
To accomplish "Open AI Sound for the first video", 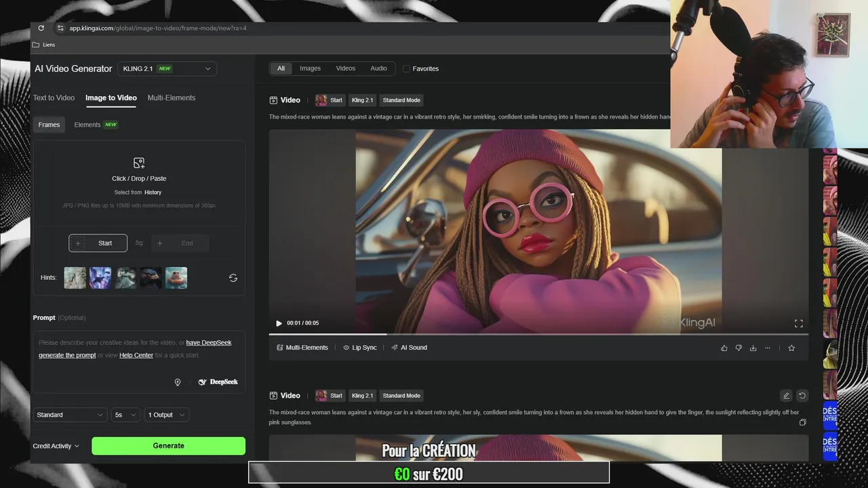I will click(409, 348).
